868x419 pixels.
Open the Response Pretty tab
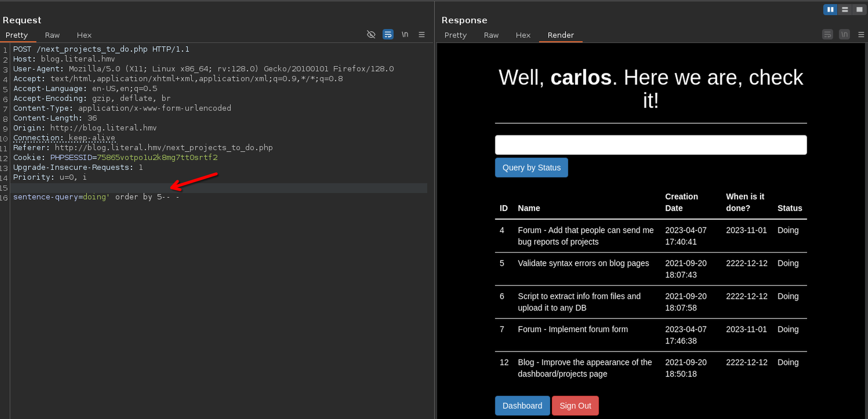[455, 35]
